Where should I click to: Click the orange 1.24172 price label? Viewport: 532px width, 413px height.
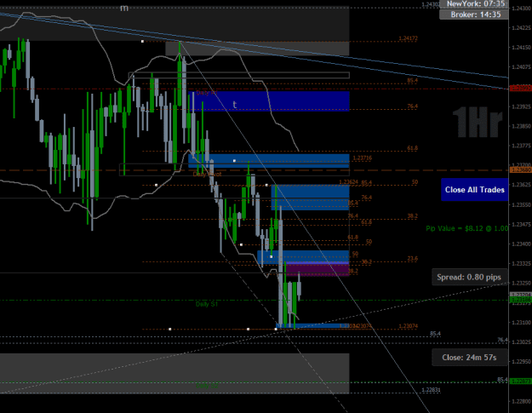click(409, 38)
